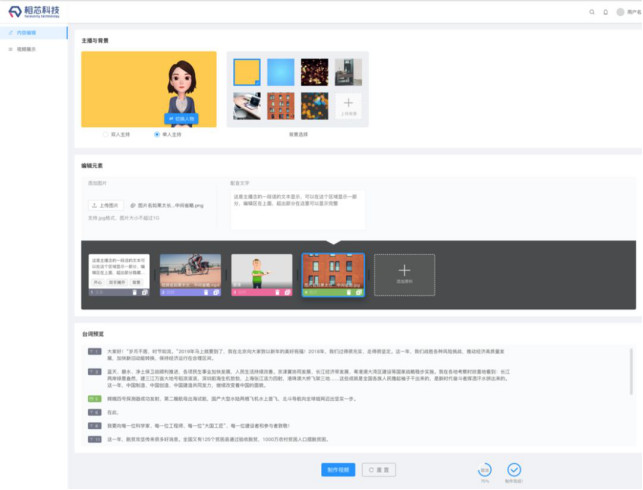Pick the orange and blue bokeh background

click(315, 106)
